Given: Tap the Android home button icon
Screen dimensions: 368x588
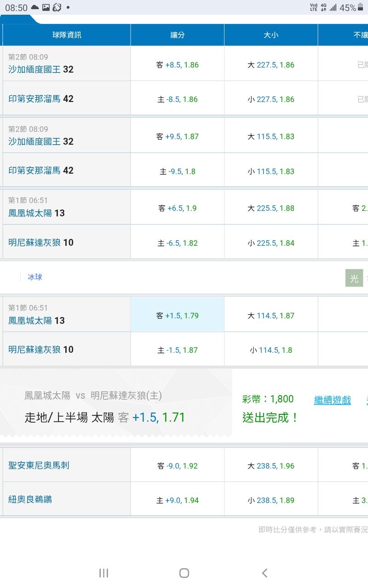Looking at the screenshot, I should click(184, 573).
